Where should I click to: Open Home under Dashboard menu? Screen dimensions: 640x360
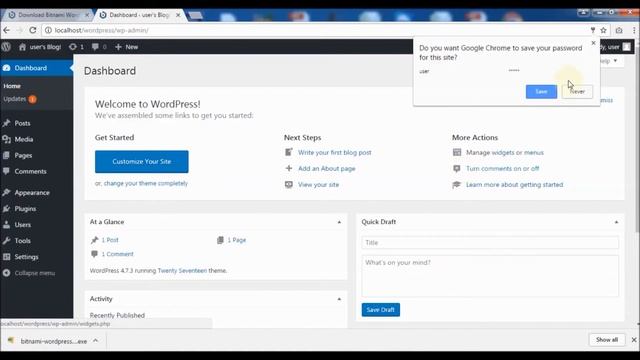coord(12,86)
